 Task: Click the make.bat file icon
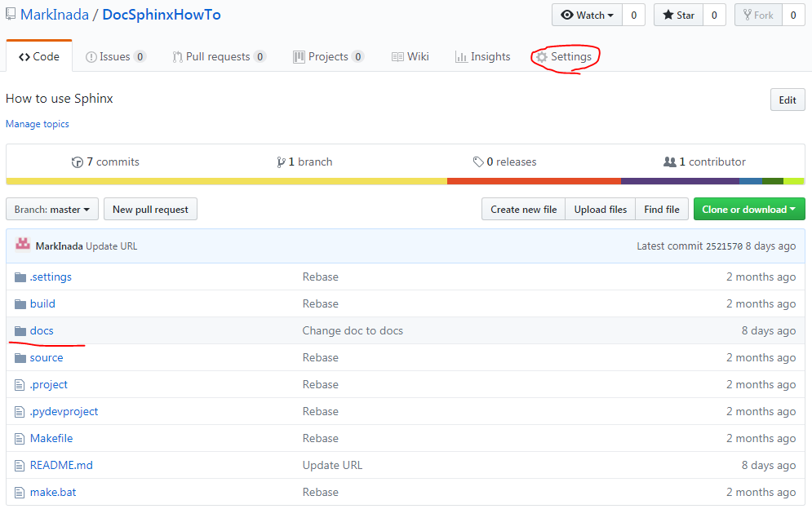coord(20,493)
